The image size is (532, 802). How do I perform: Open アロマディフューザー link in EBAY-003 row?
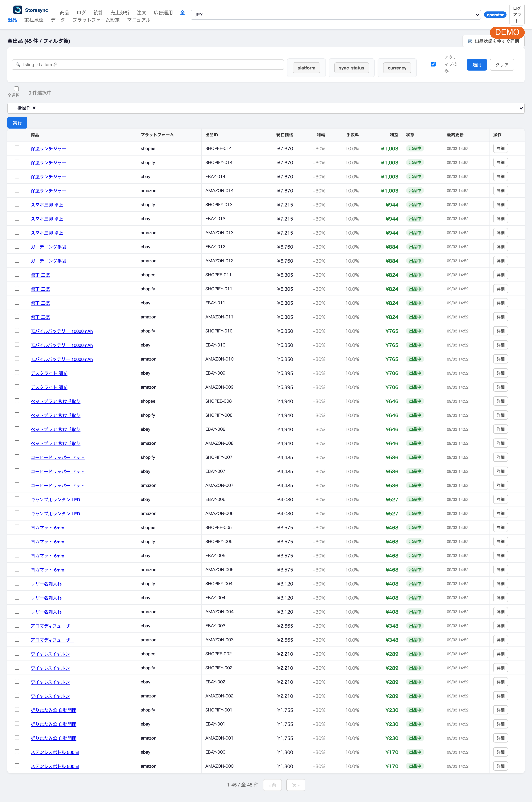pos(52,626)
